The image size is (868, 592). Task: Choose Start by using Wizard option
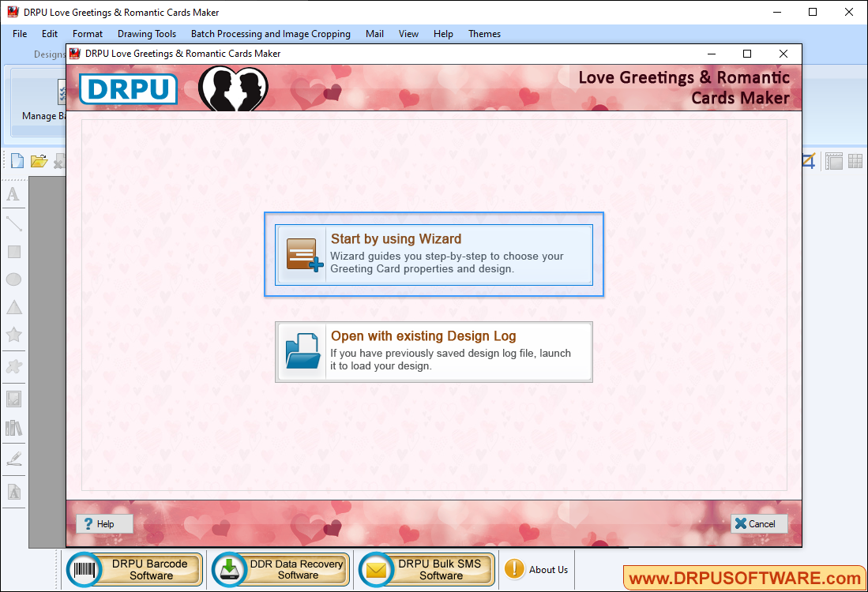click(x=434, y=254)
